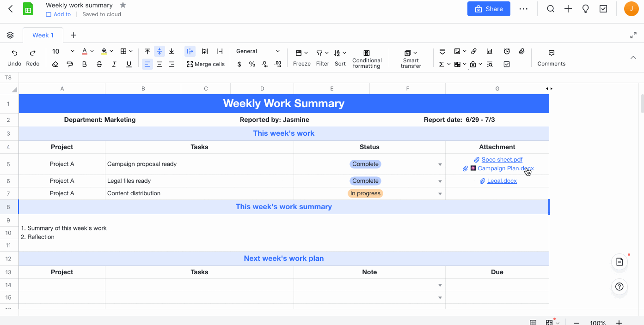644x325 pixels.
Task: Open status dropdown for In progress row
Action: (x=440, y=194)
